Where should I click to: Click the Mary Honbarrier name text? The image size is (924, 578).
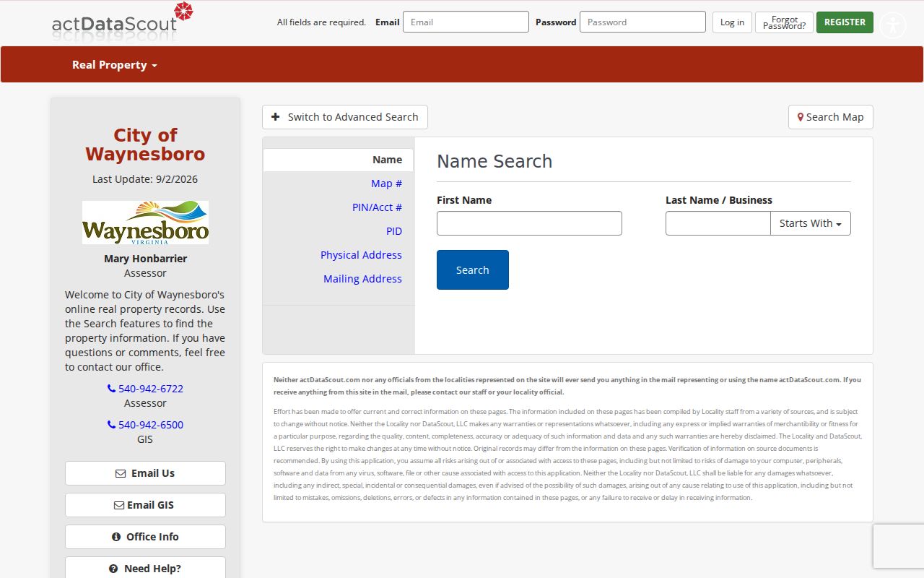click(x=145, y=259)
